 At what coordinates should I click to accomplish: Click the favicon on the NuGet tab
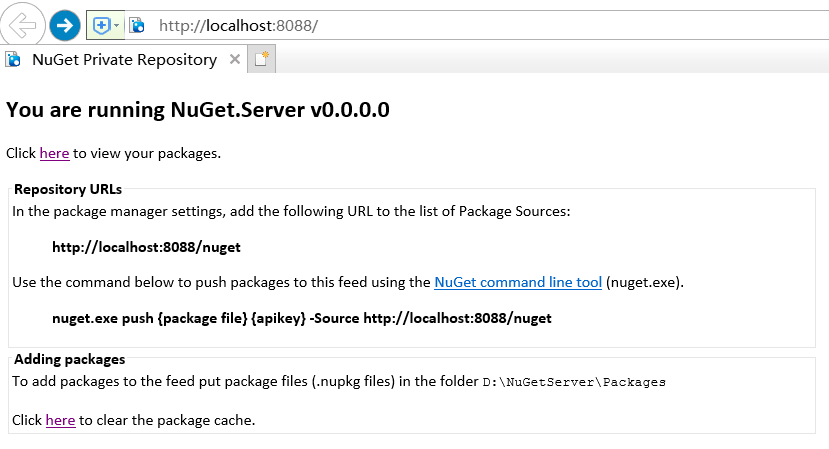tap(14, 60)
